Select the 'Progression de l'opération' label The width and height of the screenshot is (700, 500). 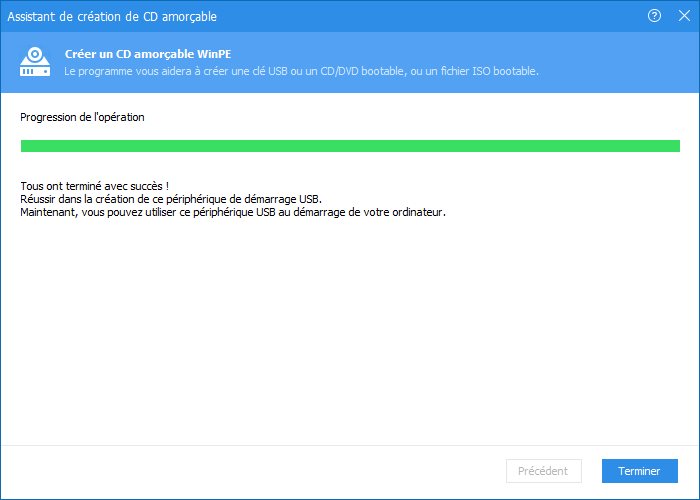82,117
